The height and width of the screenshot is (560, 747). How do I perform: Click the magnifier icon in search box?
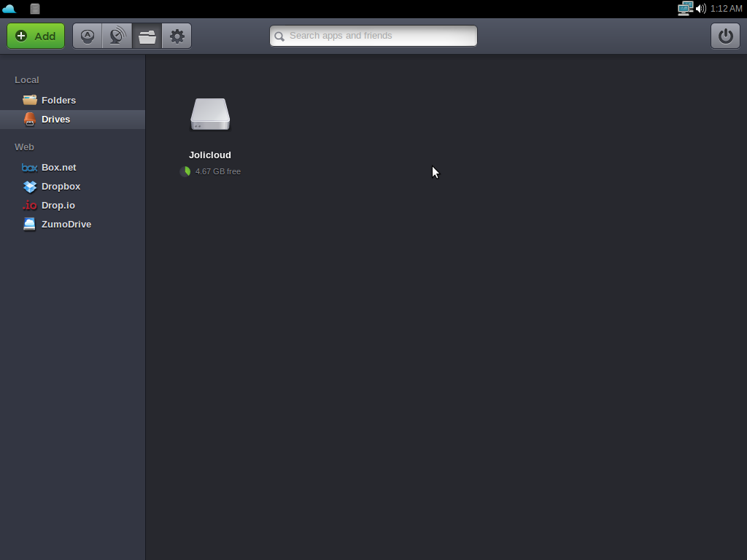click(x=279, y=36)
